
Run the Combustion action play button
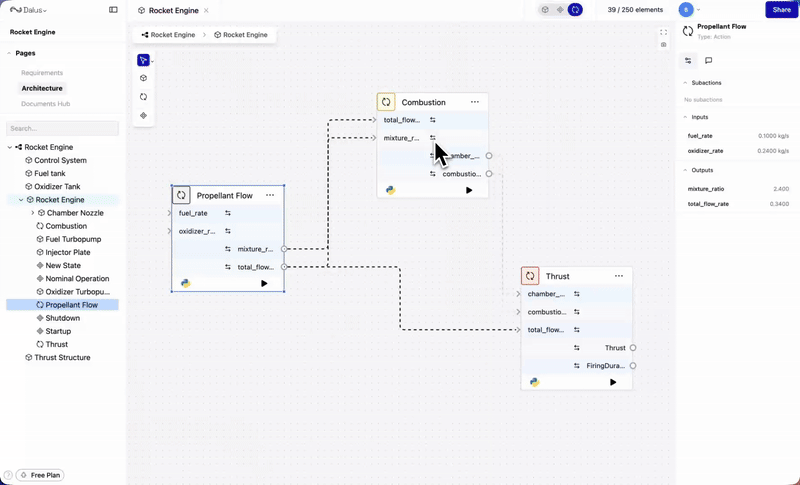(x=469, y=190)
